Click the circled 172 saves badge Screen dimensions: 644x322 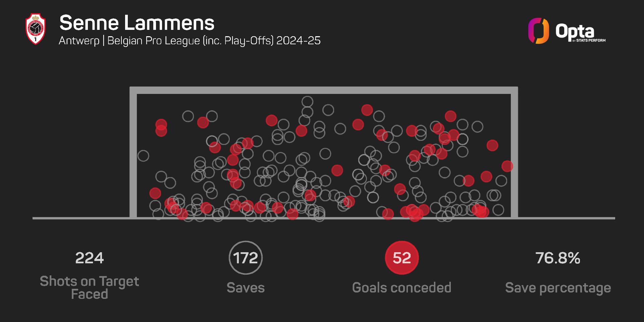click(246, 258)
